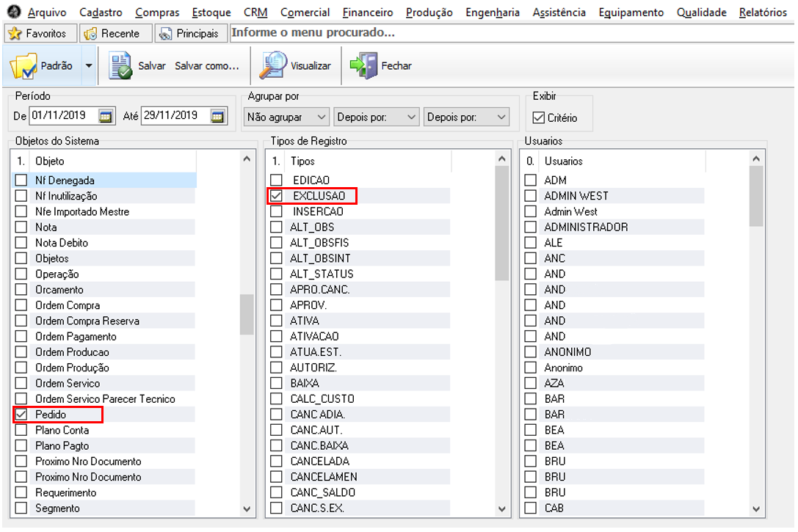This screenshot has height=532, width=798.
Task: Check the ANONIMO user checkbox
Action: [530, 352]
